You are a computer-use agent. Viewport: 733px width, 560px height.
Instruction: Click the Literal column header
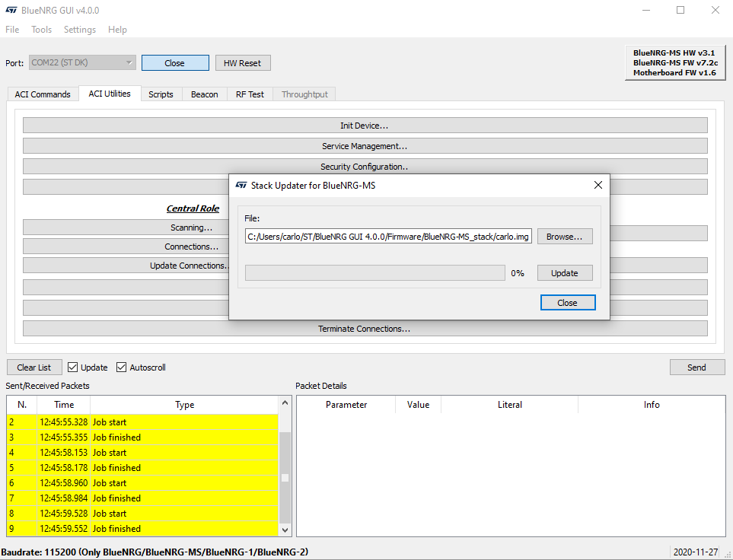point(509,405)
